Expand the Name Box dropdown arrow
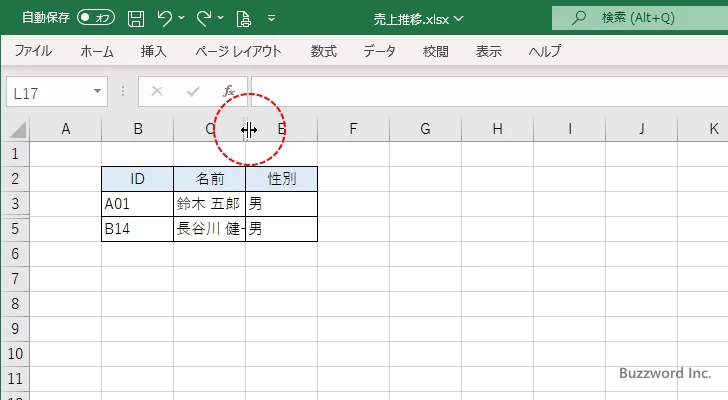 tap(97, 91)
